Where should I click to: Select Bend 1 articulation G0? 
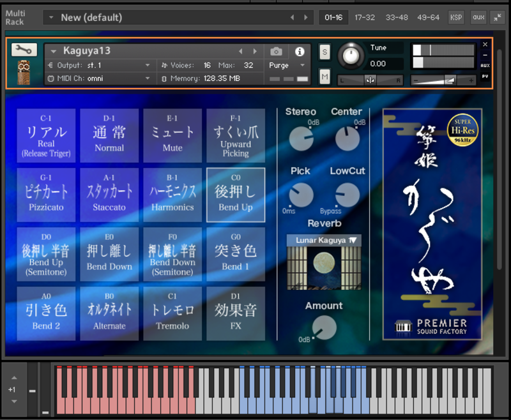236,254
